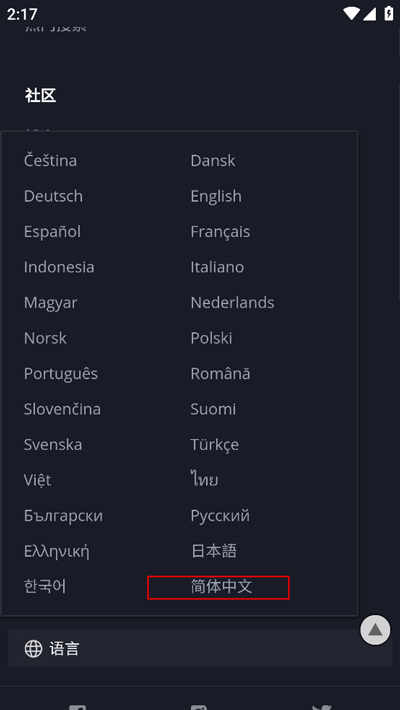
Task: Pick Čeština in the language menu
Action: [x=50, y=160]
